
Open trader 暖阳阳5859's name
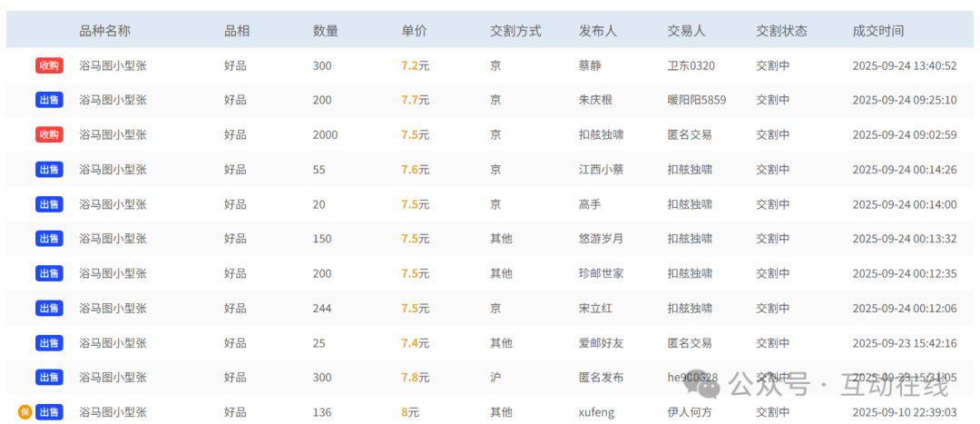[696, 100]
